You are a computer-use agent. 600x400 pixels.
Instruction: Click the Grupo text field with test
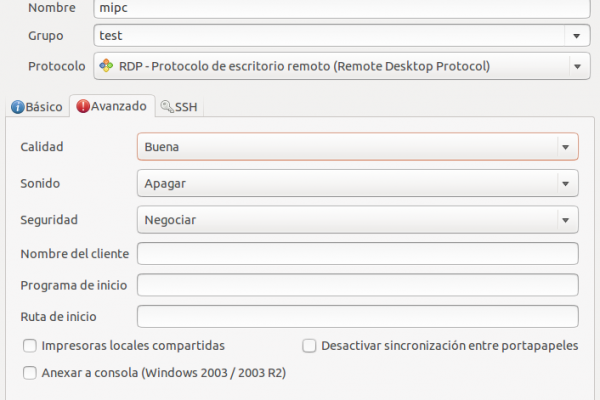(329, 36)
